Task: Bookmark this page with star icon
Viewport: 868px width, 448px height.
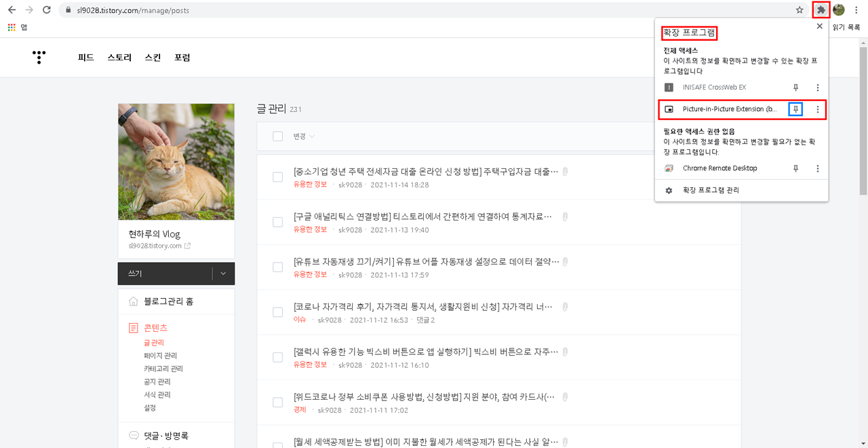Action: tap(800, 10)
